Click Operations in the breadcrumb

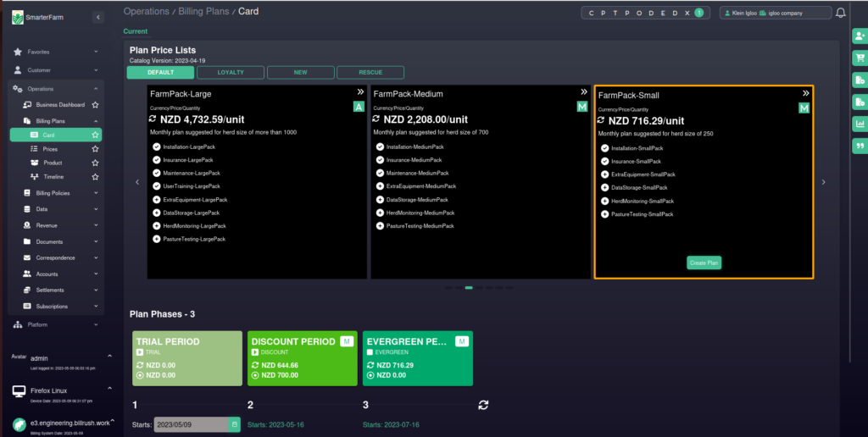pyautogui.click(x=146, y=12)
